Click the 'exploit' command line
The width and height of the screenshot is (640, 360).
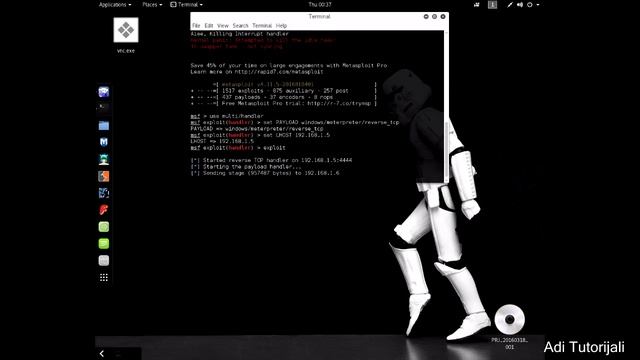(238, 148)
